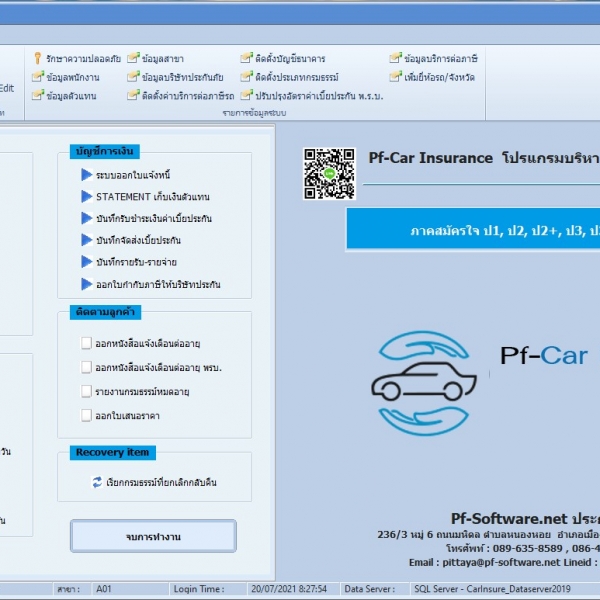Click the ภาคสมัครใจ blue banner
Screen dimensions: 600x600
(x=473, y=229)
